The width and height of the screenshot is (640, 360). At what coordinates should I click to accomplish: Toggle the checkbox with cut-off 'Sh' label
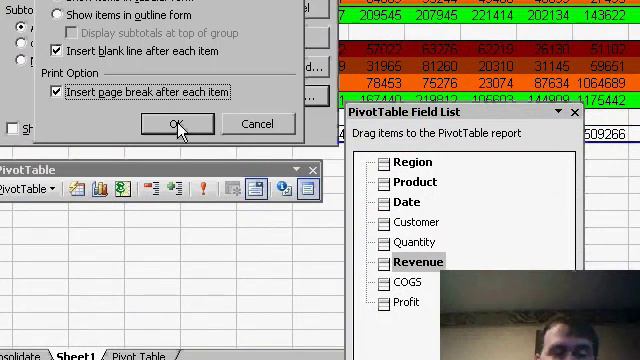pyautogui.click(x=12, y=129)
